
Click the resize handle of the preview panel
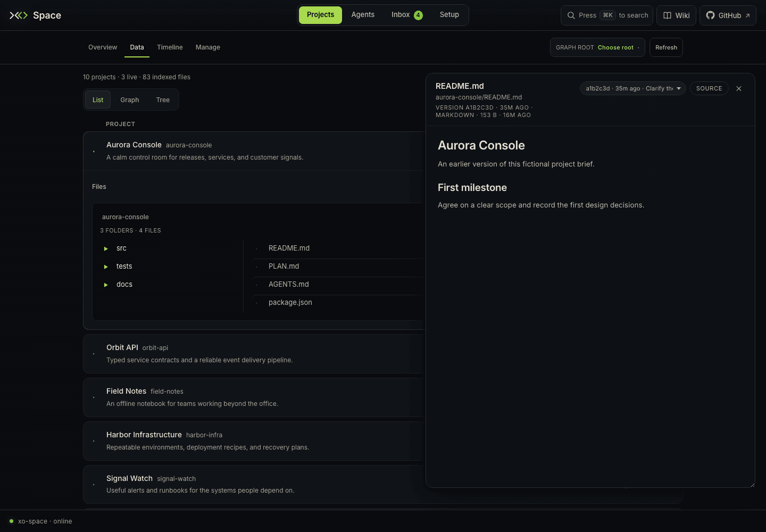pyautogui.click(x=752, y=485)
